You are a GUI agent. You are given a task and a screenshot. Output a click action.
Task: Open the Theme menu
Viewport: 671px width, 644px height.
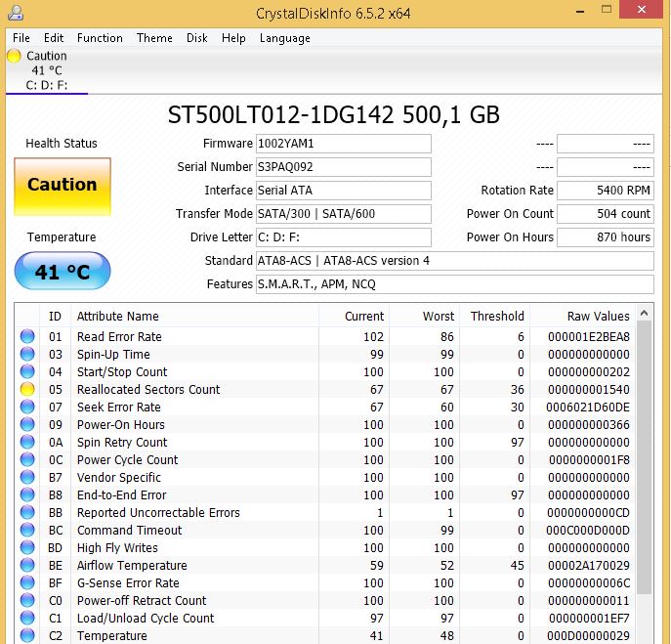(x=154, y=38)
